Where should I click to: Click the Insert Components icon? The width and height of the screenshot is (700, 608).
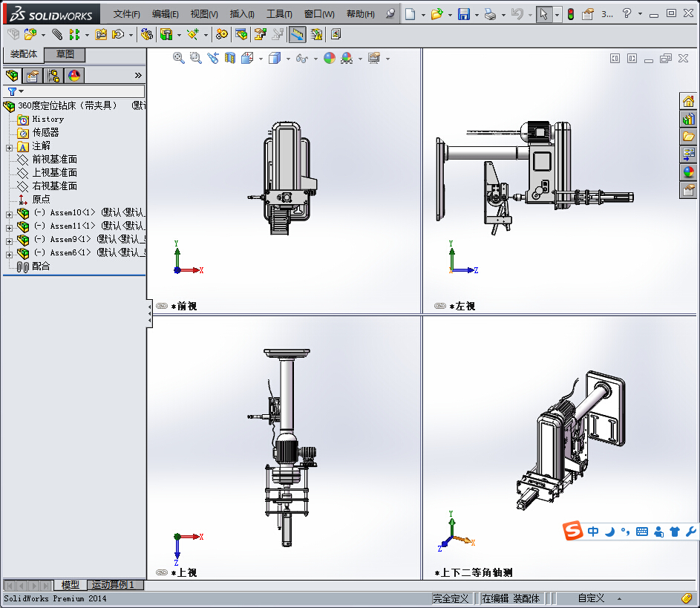[x=30, y=34]
